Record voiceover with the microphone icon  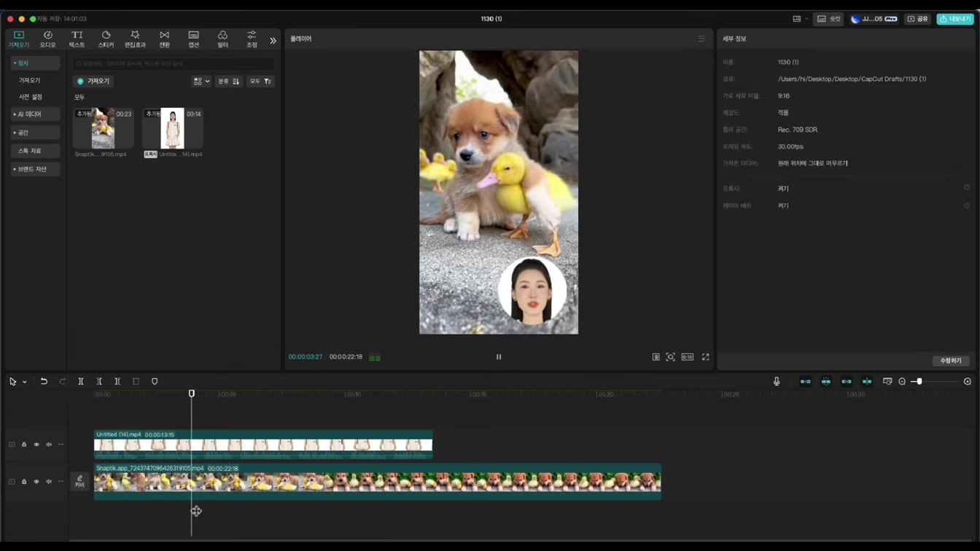(x=777, y=382)
